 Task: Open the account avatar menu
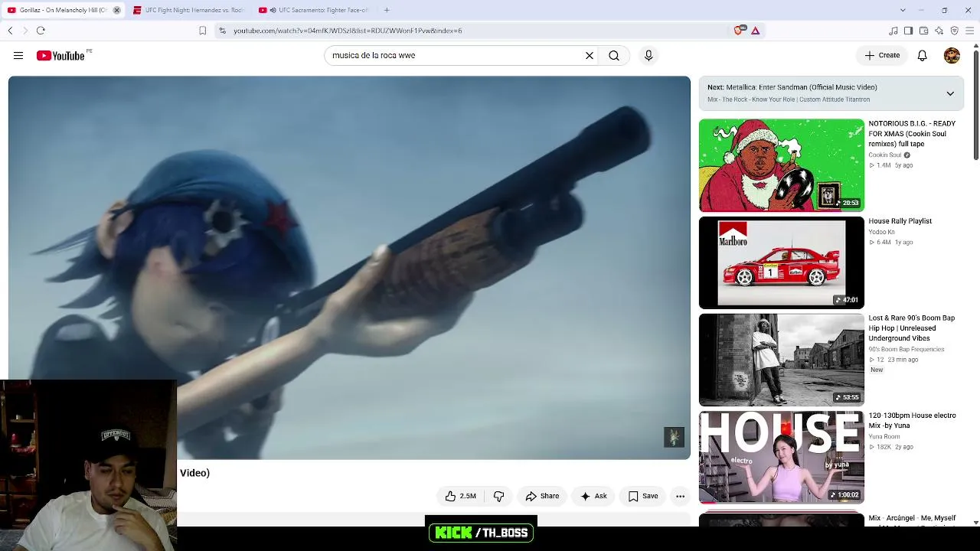click(x=952, y=55)
